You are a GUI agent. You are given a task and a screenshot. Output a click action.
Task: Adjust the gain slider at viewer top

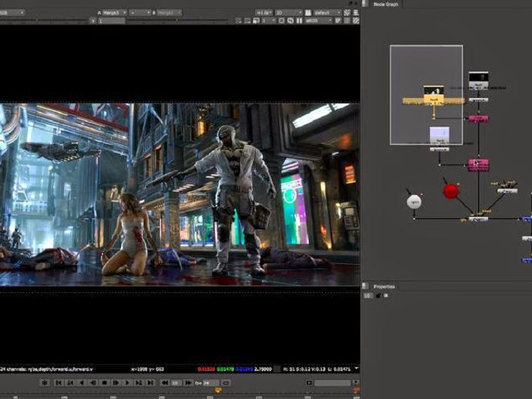click(x=44, y=21)
